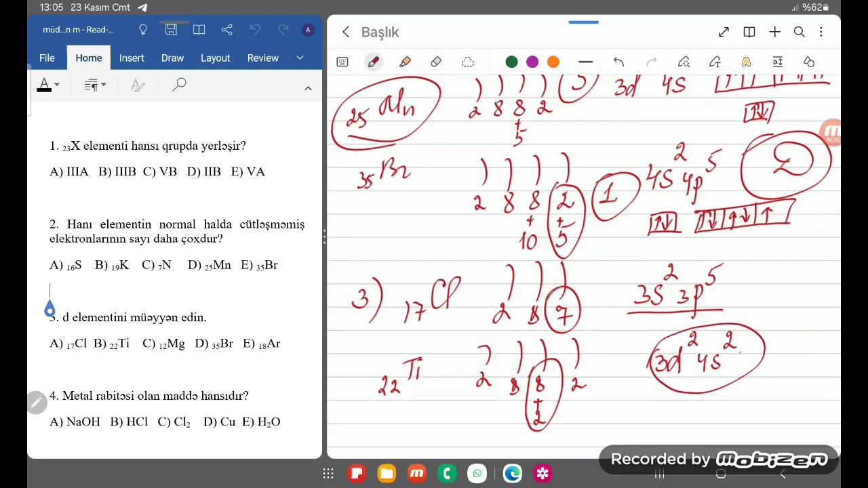Tap the auto-fix handwriting pen icon
Viewport: 868px width, 488px height.
point(684,62)
